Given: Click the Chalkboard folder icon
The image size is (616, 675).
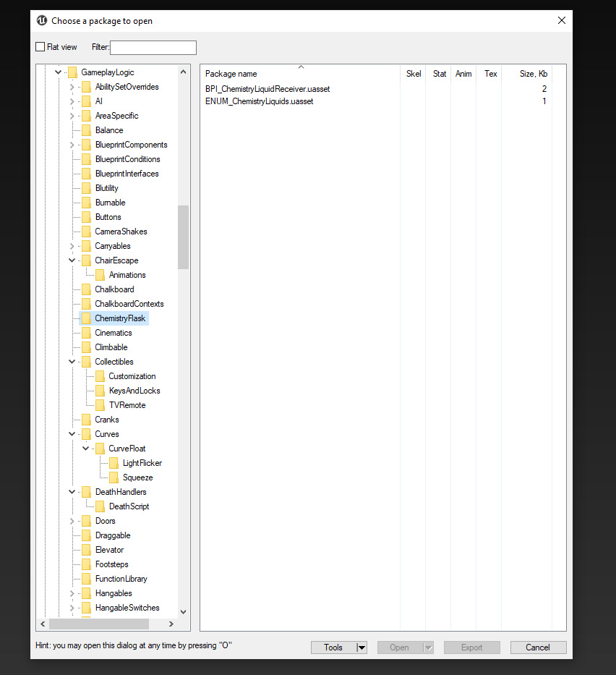Looking at the screenshot, I should [x=87, y=289].
